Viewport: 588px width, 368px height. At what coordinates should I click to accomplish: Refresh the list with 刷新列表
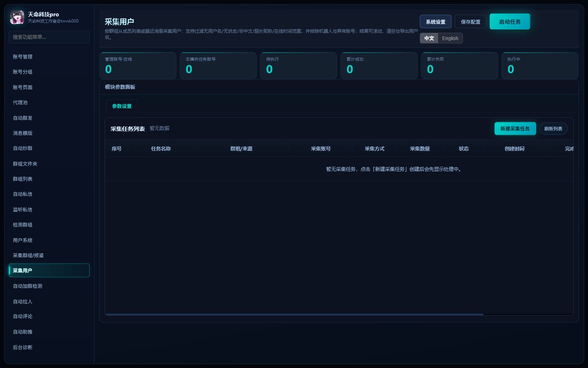click(553, 128)
